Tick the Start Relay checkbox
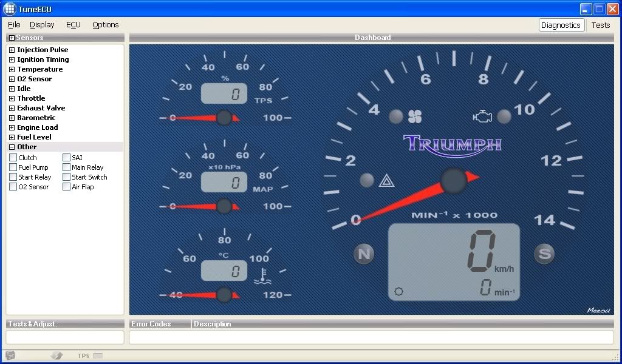Viewport: 622px width, 364px height. [13, 177]
